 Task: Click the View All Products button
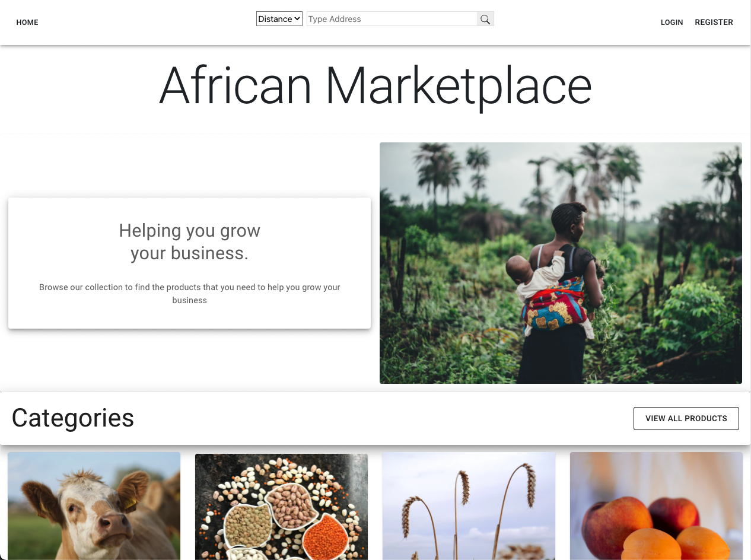point(686,418)
